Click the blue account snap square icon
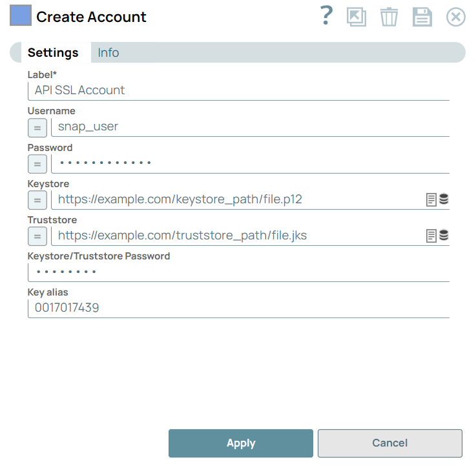The width and height of the screenshot is (476, 473). 21,15
